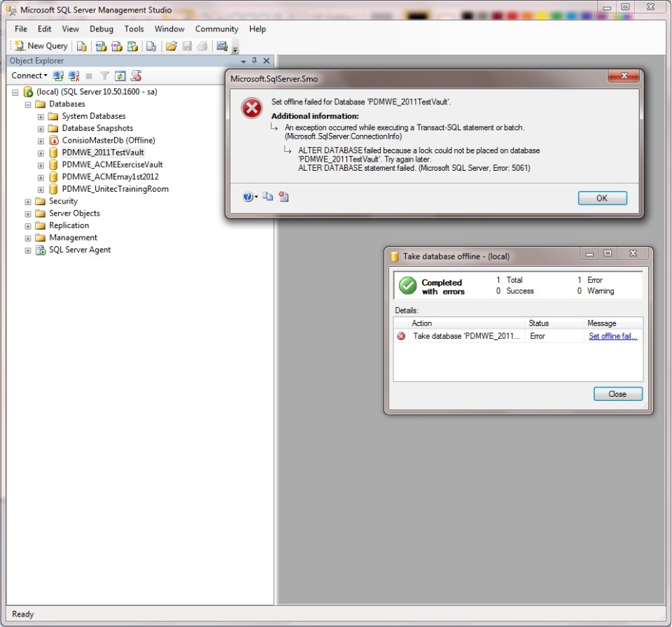Click the 'Set offline fail...' message link
The image size is (672, 627).
pyautogui.click(x=613, y=336)
